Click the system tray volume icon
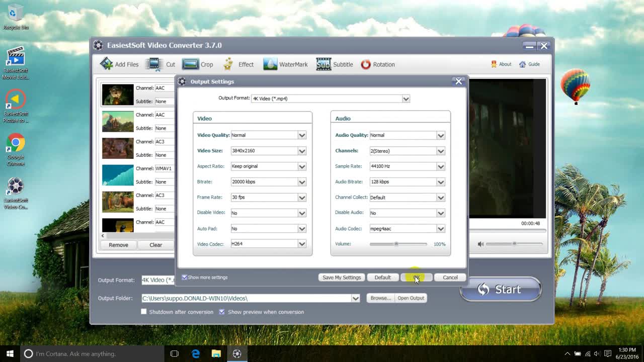 click(598, 353)
